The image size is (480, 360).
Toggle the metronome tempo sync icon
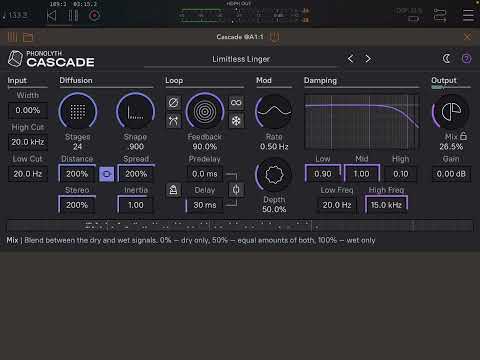pos(173,190)
